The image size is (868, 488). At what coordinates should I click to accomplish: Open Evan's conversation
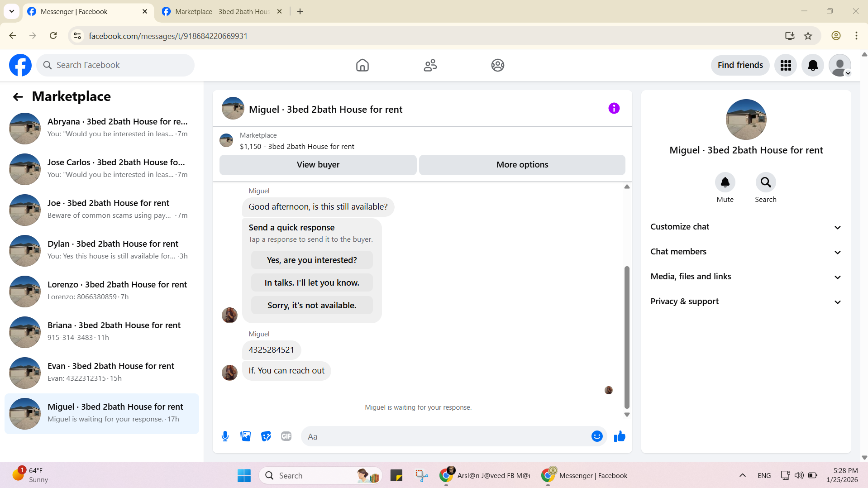[102, 373]
